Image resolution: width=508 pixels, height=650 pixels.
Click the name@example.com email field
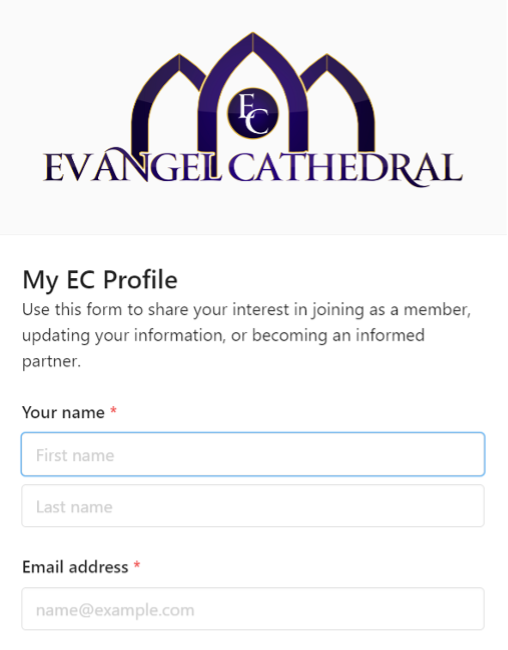click(x=253, y=609)
